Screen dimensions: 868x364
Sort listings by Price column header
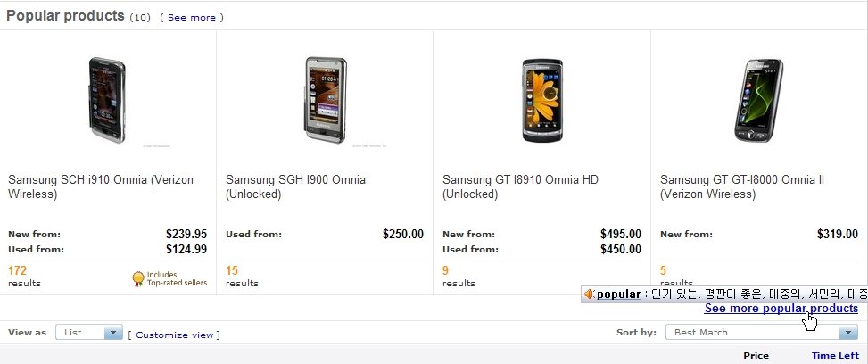coord(756,356)
